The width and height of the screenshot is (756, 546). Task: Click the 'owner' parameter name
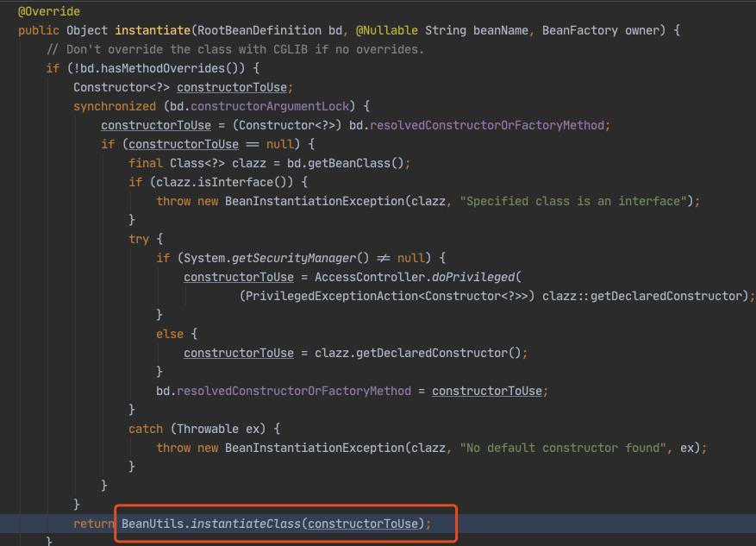pyautogui.click(x=642, y=30)
